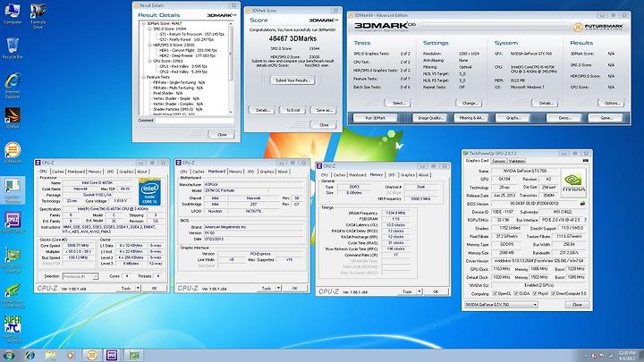The image size is (644, 362).
Task: Switch to the Validation tab in GPU-Z
Action: tap(517, 161)
